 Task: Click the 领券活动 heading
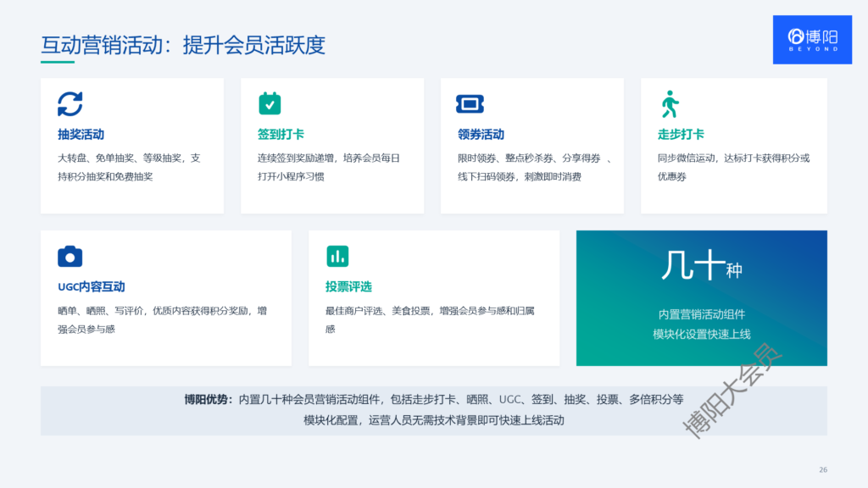(x=481, y=135)
